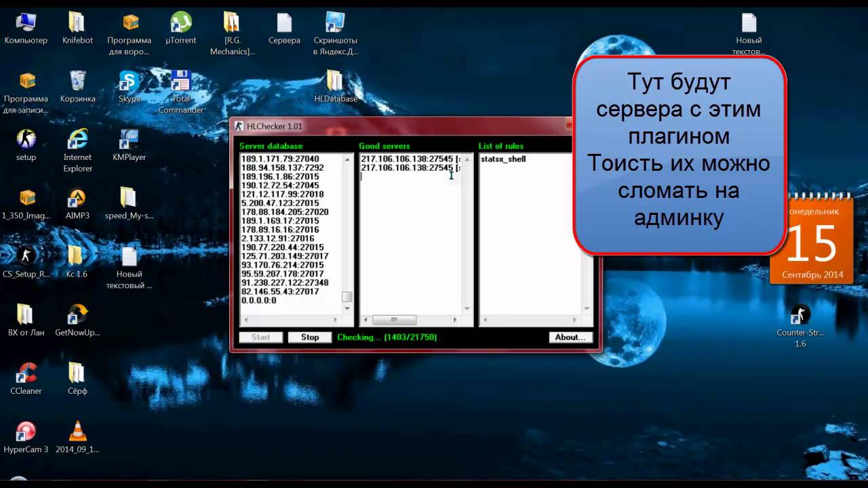The height and width of the screenshot is (488, 868).
Task: Open the speed_My-s... folder
Action: pyautogui.click(x=129, y=204)
